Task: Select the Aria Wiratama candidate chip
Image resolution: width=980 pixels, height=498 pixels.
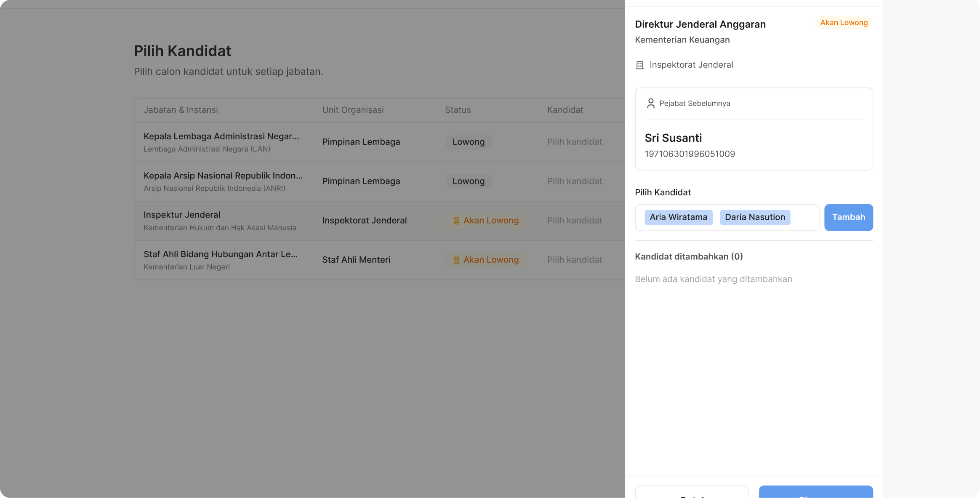Action: tap(678, 217)
